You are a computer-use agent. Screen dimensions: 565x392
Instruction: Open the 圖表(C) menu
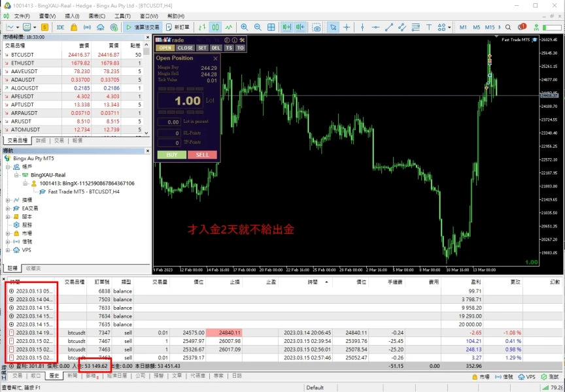[97, 16]
